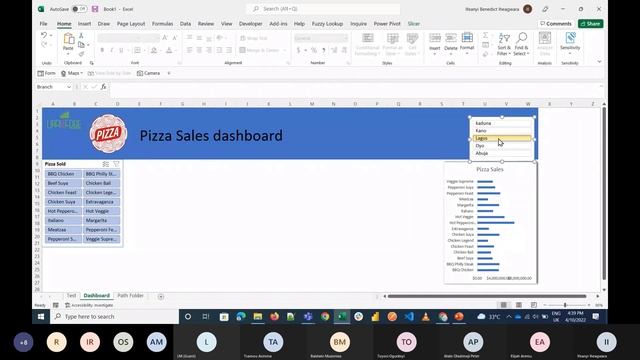Open the Windows Start menu

pos(41,316)
